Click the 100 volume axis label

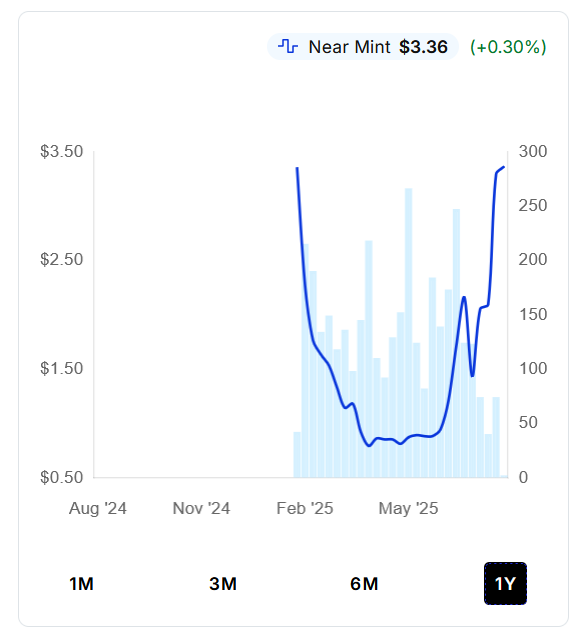533,368
